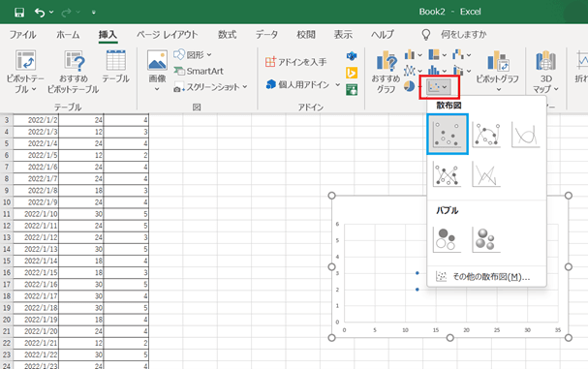Open the データ ribbon tab
Image resolution: width=588 pixels, height=369 pixels.
pyautogui.click(x=266, y=35)
